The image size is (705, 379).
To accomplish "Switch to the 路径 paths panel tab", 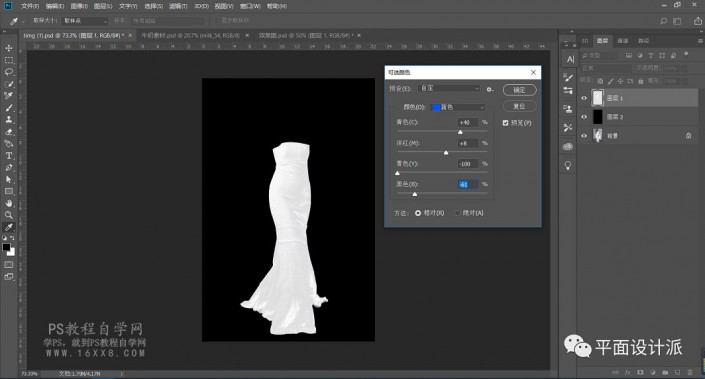I will point(643,41).
